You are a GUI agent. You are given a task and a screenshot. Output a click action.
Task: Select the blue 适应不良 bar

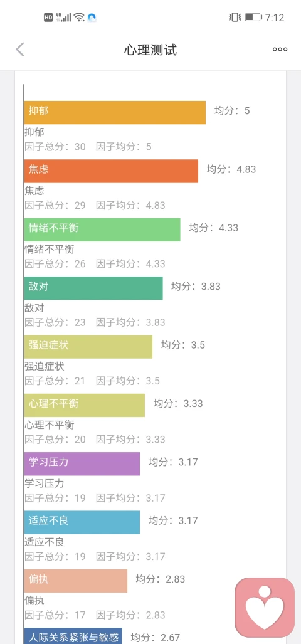coord(82,522)
